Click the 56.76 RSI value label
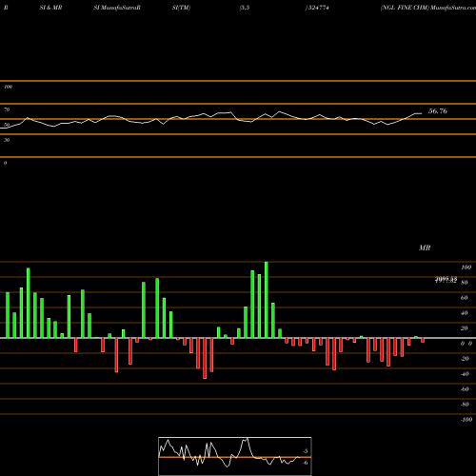The width and height of the screenshot is (476, 476). click(438, 111)
